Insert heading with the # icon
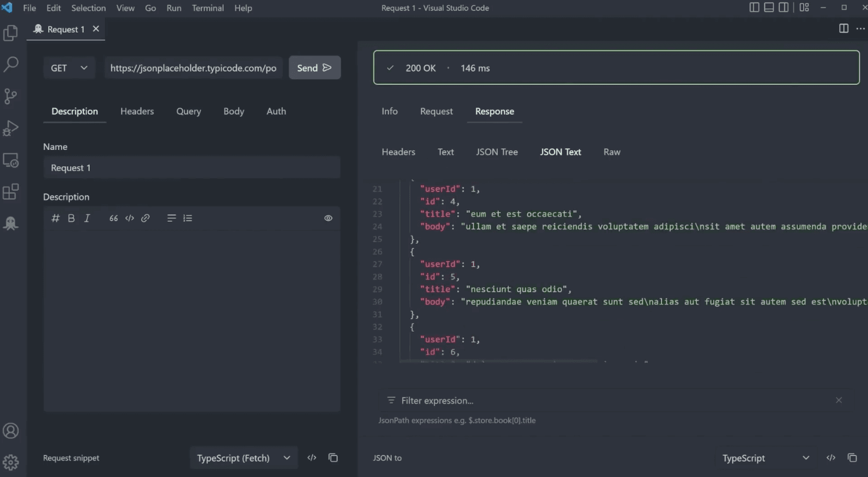This screenshot has width=868, height=477. [55, 218]
